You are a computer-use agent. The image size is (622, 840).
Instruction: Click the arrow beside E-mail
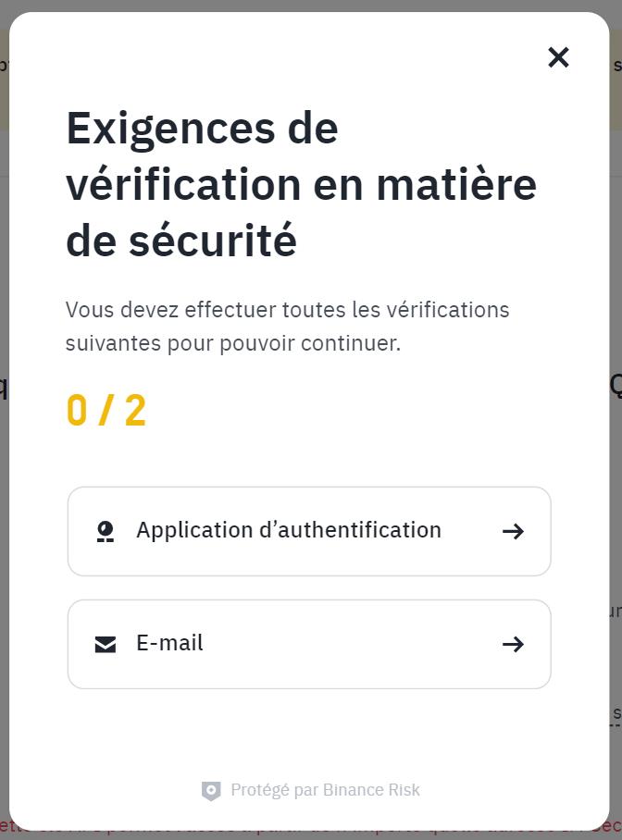pyautogui.click(x=513, y=645)
